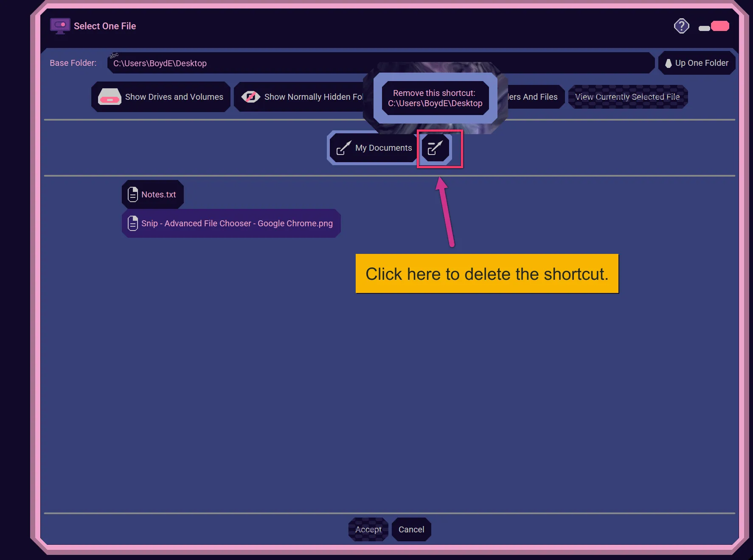Image resolution: width=753 pixels, height=560 pixels.
Task: Click the help question mark icon
Action: coord(681,26)
